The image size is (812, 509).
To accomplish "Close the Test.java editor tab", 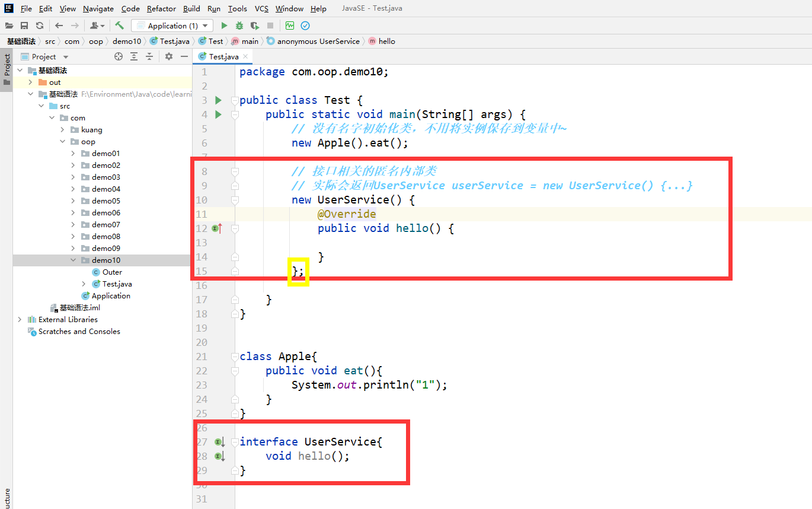I will [246, 56].
